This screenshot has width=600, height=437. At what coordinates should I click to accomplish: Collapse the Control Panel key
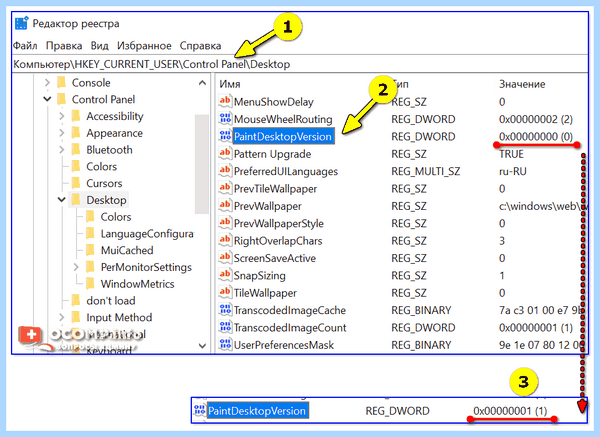(47, 99)
